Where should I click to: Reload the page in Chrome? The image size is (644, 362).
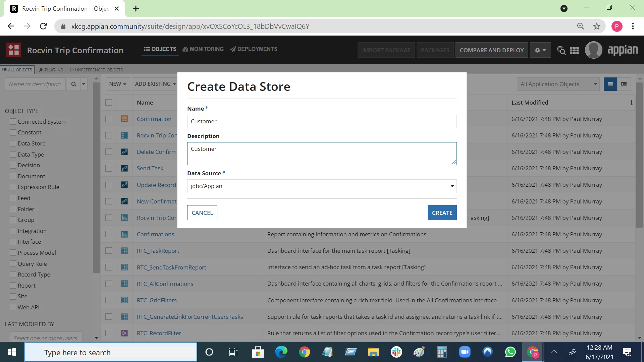click(43, 26)
